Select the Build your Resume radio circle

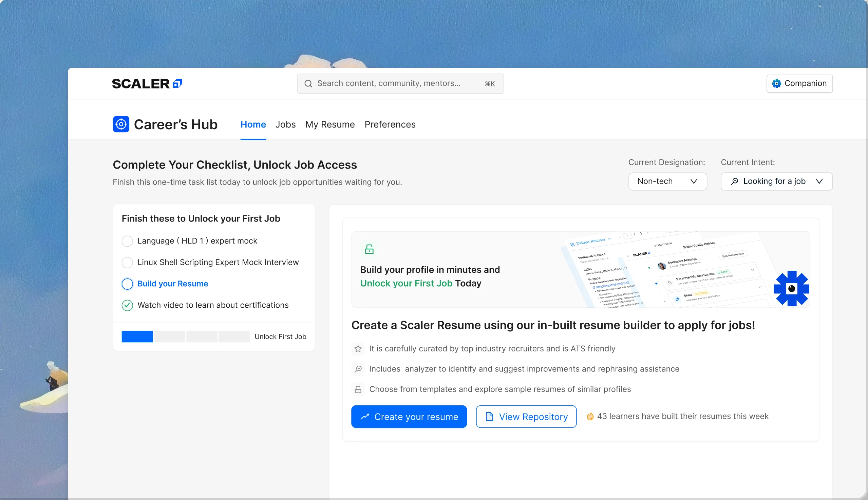coord(127,284)
